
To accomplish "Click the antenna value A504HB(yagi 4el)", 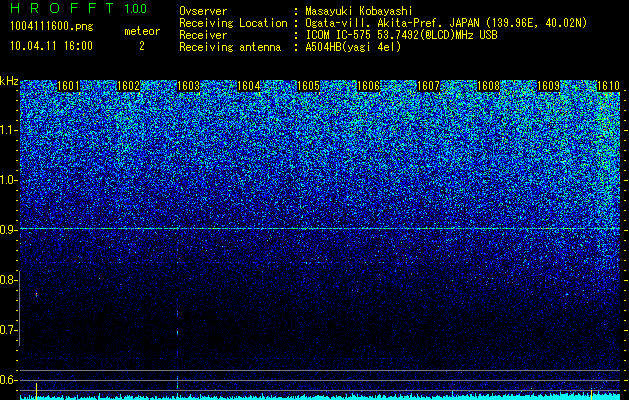I will [353, 47].
